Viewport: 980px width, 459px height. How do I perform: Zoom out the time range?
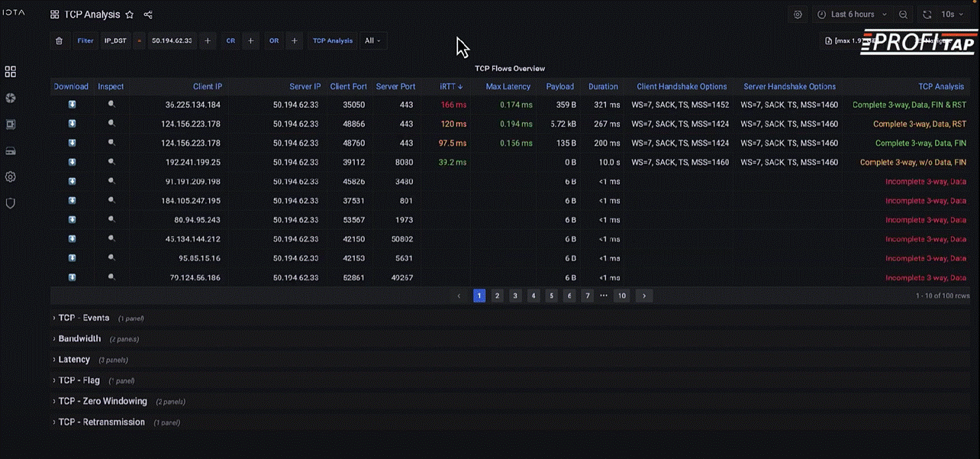click(x=903, y=15)
